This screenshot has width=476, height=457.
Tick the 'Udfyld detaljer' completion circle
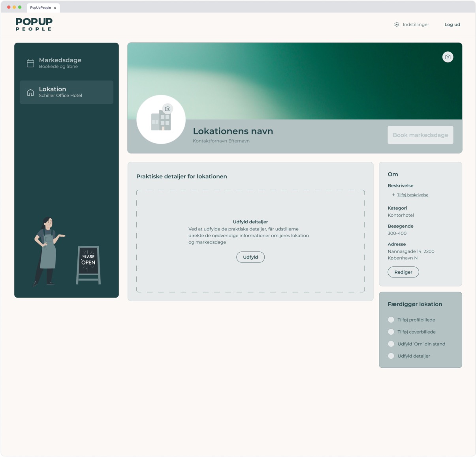click(391, 356)
